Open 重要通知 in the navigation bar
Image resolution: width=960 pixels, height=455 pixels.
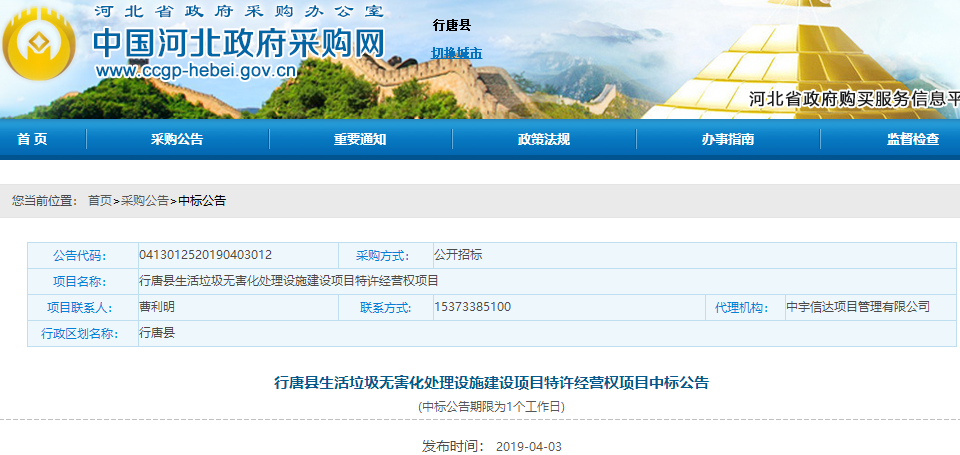360,139
